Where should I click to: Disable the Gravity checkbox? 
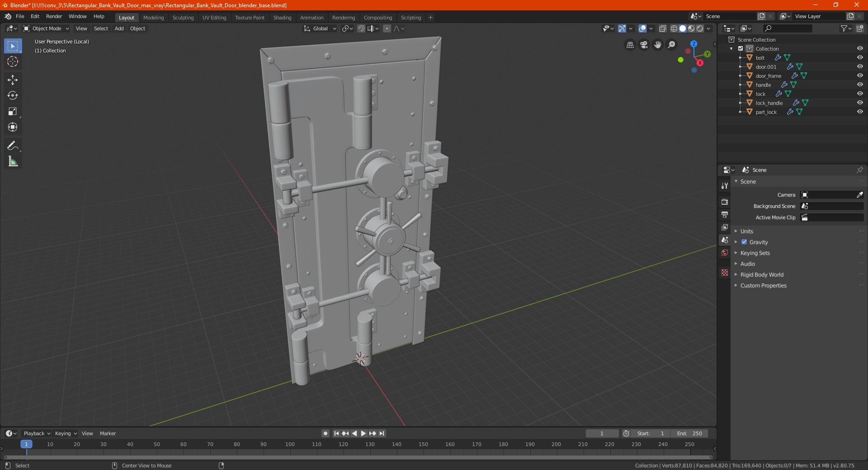point(744,242)
